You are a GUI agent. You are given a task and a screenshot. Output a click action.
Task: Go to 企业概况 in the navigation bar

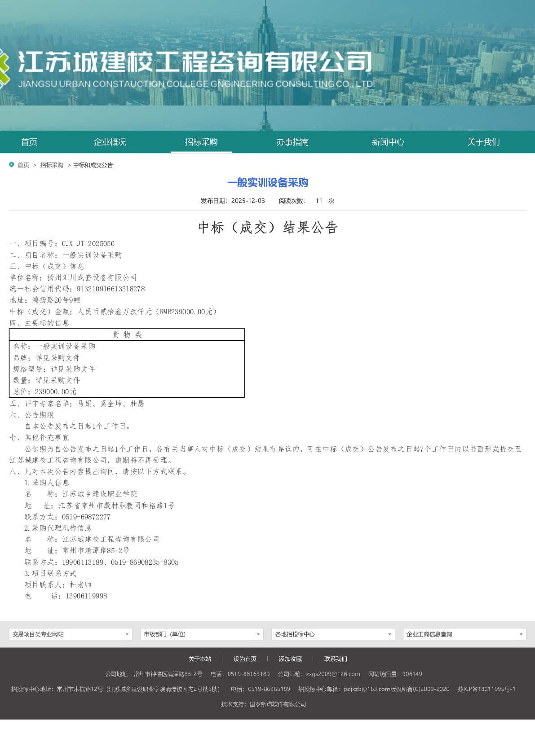tap(110, 142)
